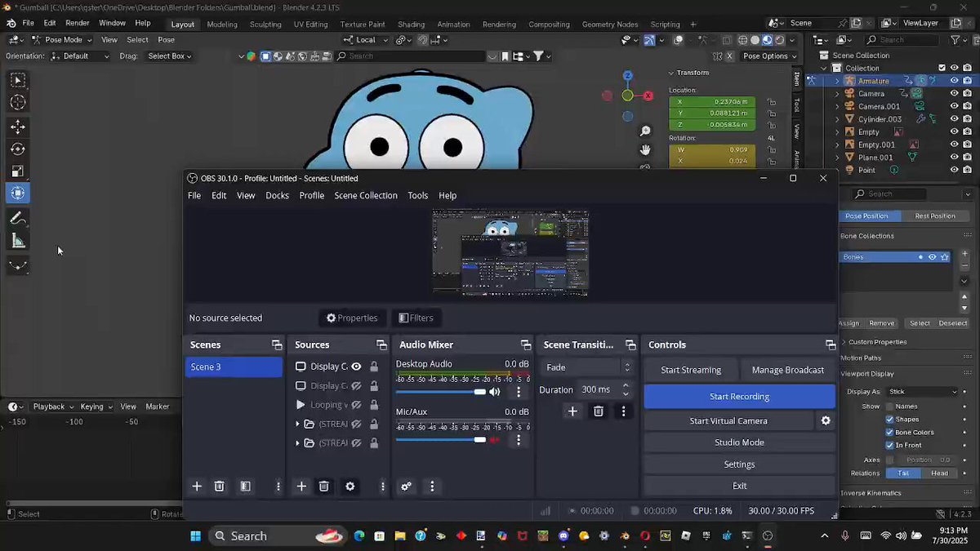The width and height of the screenshot is (980, 551).
Task: Select the Measure tool in Blender toolbar
Action: (x=17, y=241)
